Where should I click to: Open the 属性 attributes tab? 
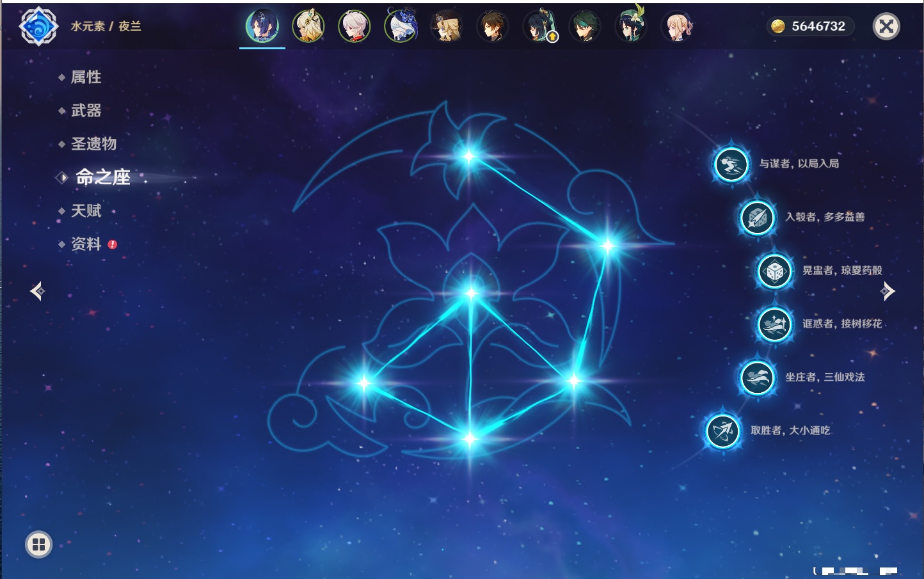(x=86, y=77)
